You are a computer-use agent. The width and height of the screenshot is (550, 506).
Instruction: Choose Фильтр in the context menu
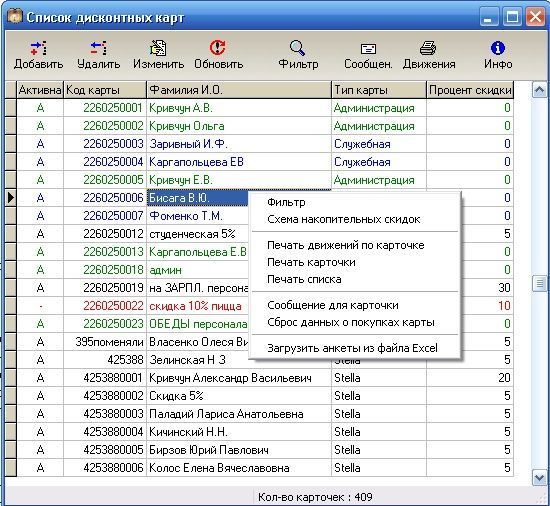tap(286, 202)
